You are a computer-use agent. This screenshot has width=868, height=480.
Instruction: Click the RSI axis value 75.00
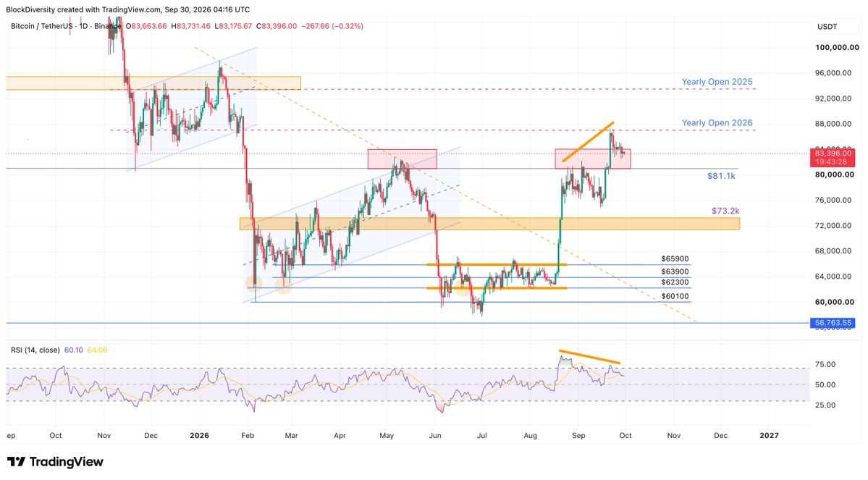click(x=825, y=364)
